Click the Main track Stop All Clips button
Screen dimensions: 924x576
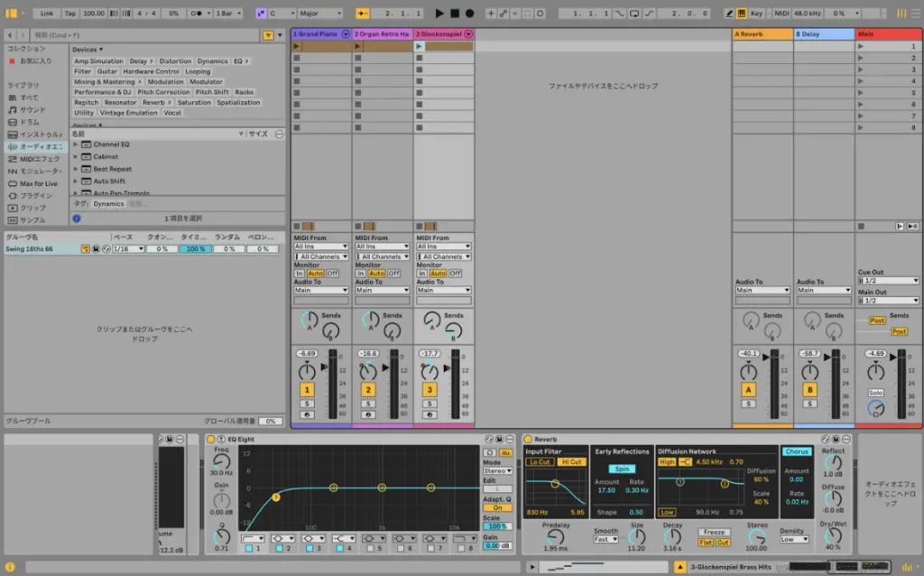coord(861,227)
